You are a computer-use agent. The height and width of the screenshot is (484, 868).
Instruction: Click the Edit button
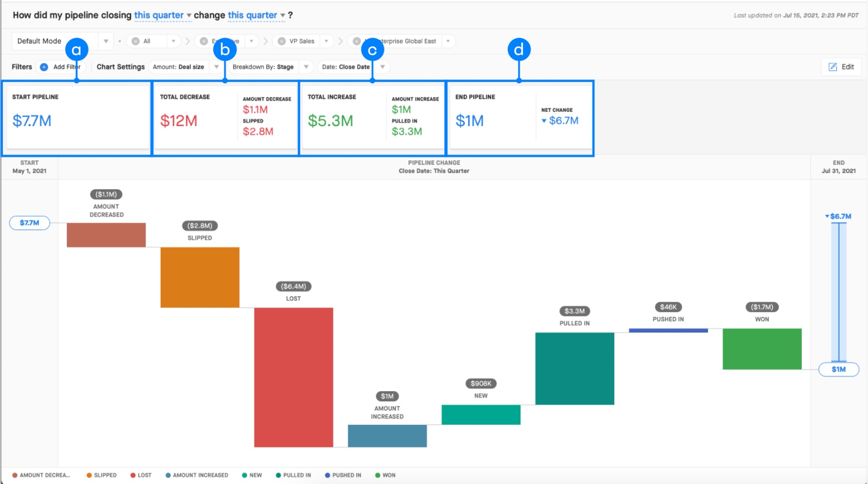841,67
